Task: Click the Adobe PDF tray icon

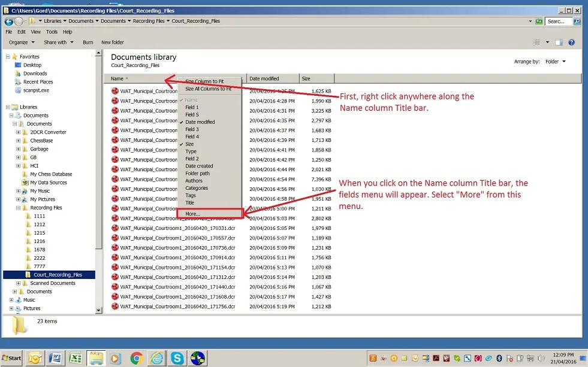Action: [436, 359]
